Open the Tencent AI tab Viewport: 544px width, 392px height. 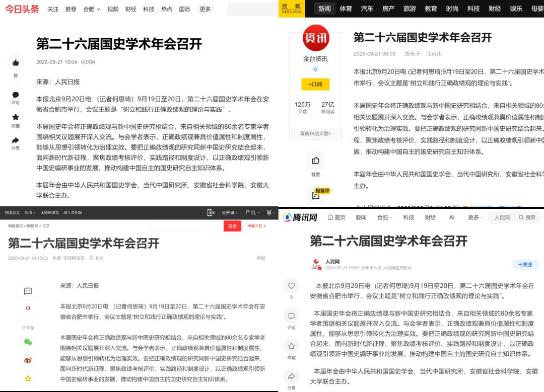tap(452, 217)
